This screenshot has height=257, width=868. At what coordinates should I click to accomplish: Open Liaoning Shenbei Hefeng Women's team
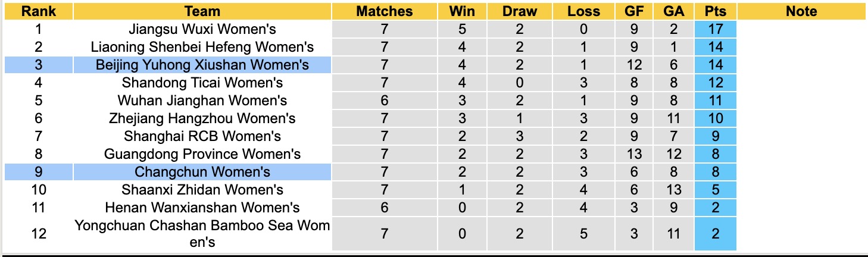(202, 47)
